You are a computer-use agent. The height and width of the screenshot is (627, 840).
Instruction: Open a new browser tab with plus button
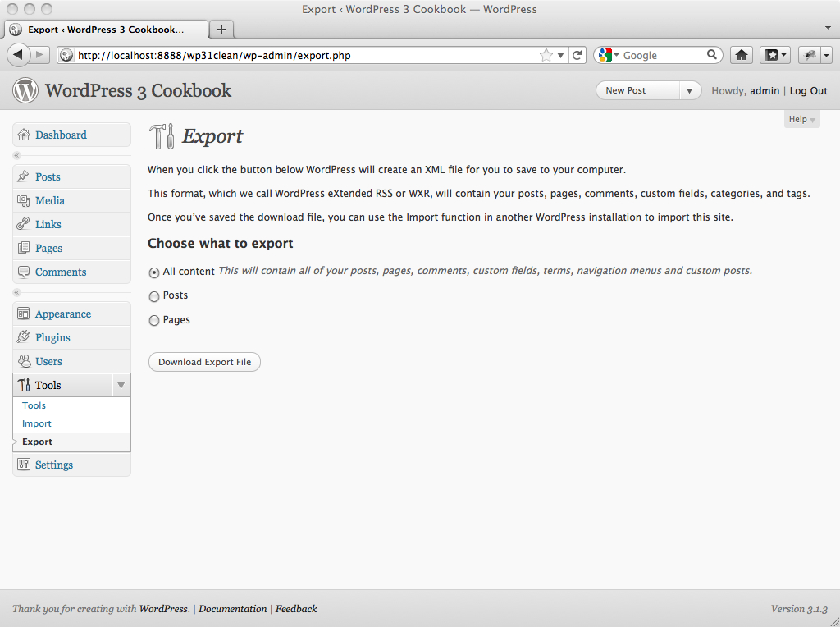pyautogui.click(x=221, y=30)
